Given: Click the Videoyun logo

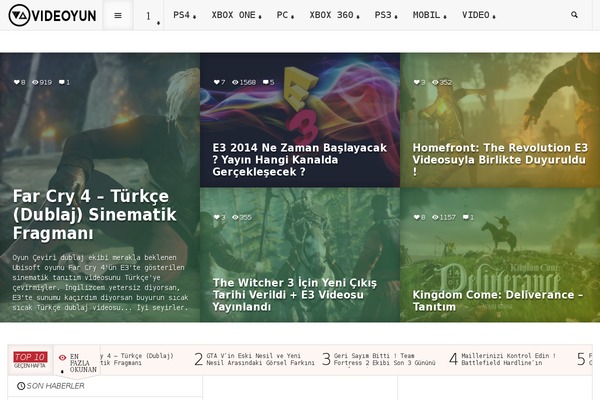Looking at the screenshot, I should point(52,15).
